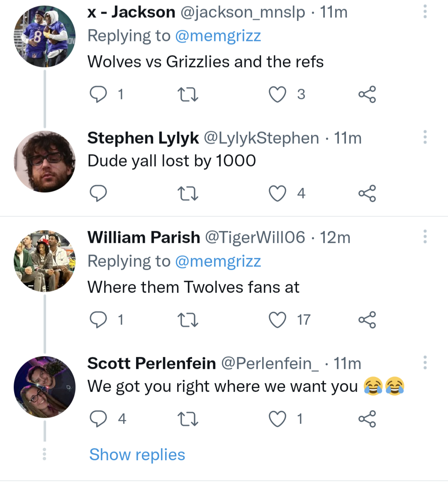Retweet Stephen Lylyk's 'lost by 1000' reply
448x483 pixels.
188,193
